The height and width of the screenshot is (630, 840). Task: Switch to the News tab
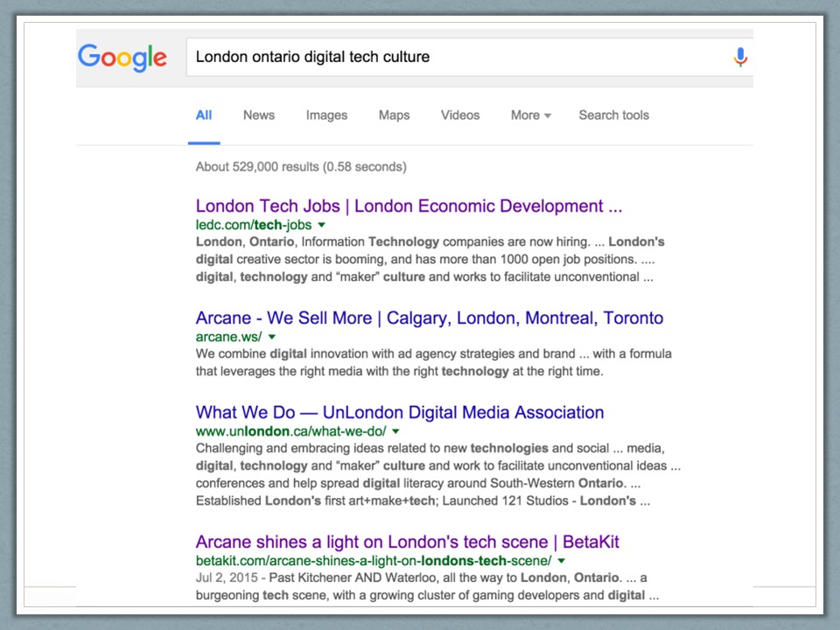coord(259,115)
